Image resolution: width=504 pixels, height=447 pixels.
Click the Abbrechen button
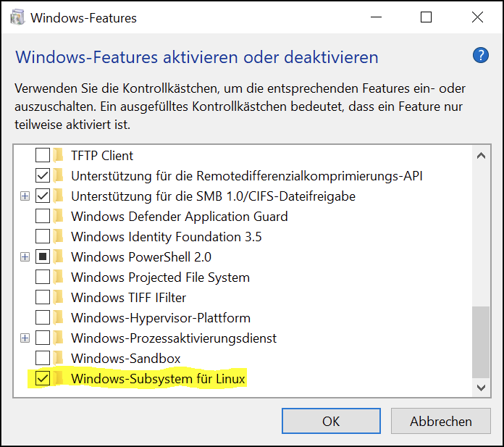pyautogui.click(x=440, y=421)
